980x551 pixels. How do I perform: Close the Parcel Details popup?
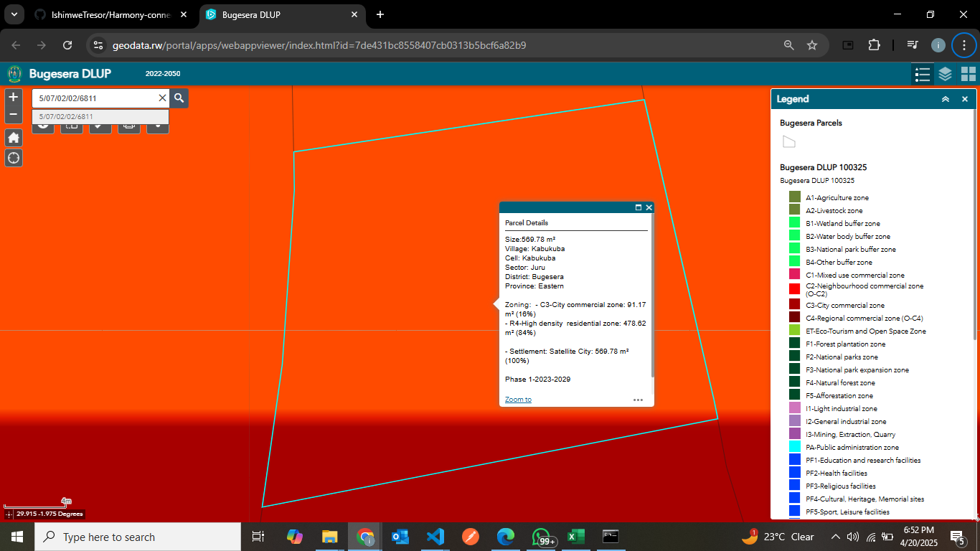pos(649,207)
